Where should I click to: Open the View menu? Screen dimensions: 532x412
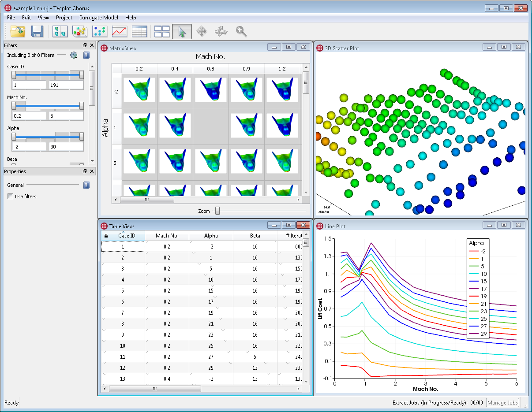[x=43, y=18]
